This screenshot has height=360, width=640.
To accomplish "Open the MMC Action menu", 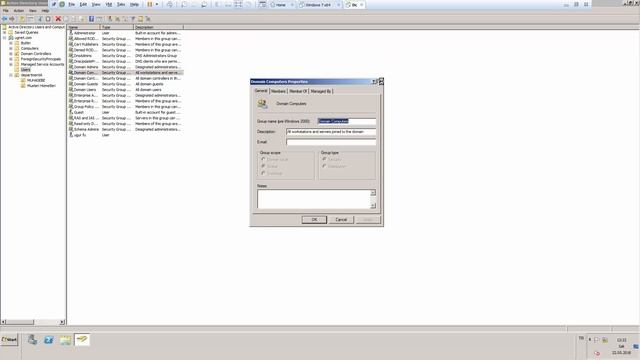I will [19, 11].
